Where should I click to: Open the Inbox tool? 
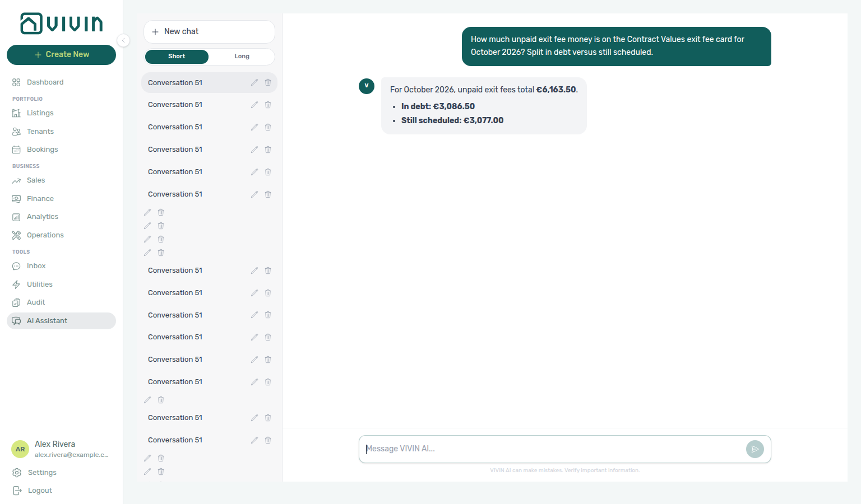tap(61, 266)
